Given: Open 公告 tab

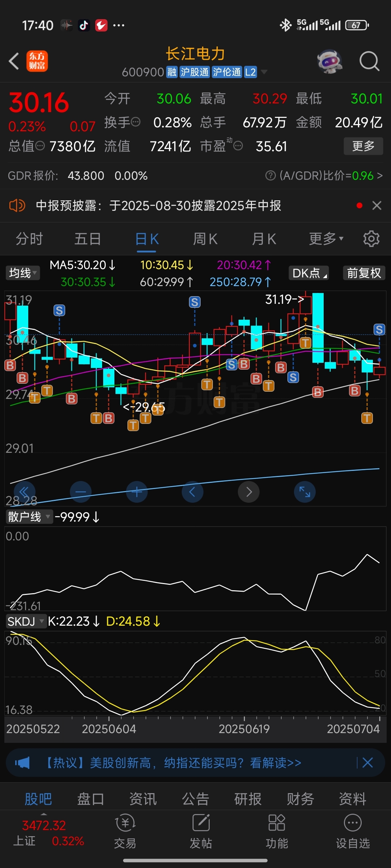Looking at the screenshot, I should click(x=195, y=799).
